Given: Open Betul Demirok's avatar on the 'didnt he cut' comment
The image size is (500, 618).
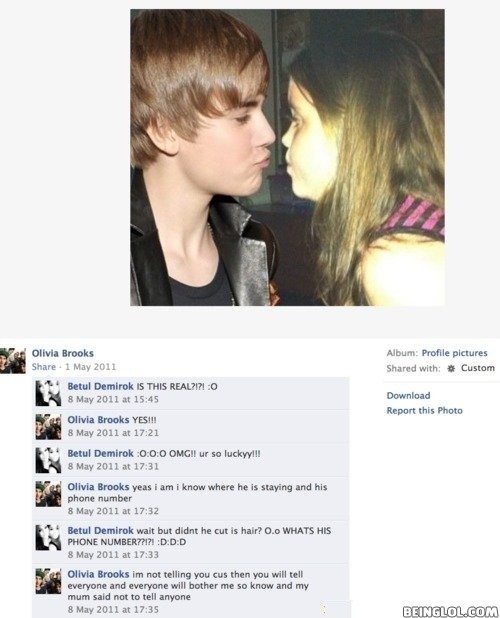Looking at the screenshot, I should [48, 537].
